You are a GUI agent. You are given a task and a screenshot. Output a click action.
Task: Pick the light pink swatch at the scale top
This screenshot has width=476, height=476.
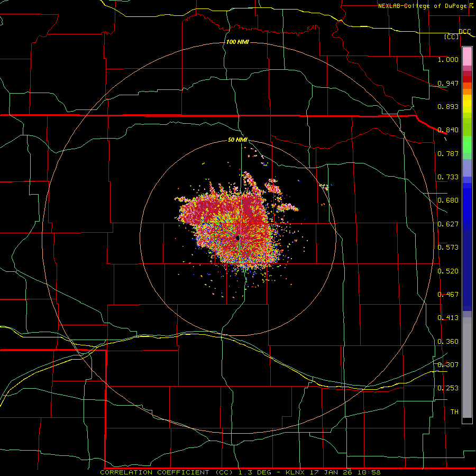point(467,56)
